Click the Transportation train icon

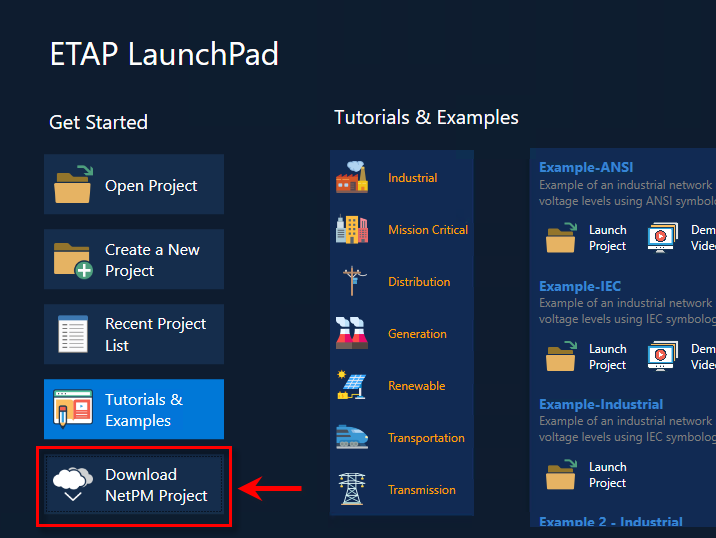352,437
